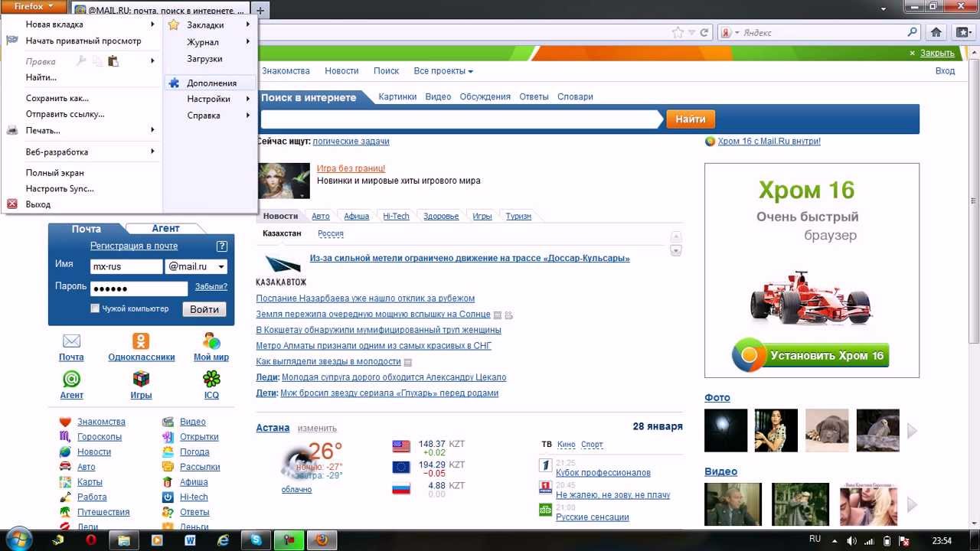Click volume speaker tray icon

[851, 541]
